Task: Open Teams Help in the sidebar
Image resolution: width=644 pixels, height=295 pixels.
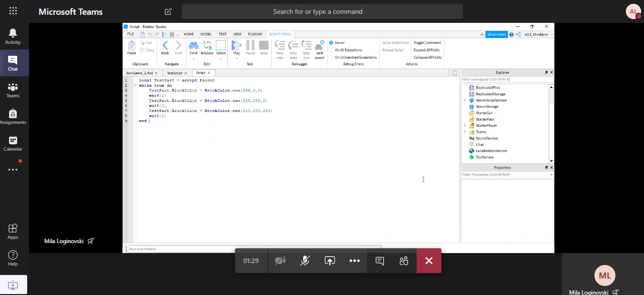Action: pyautogui.click(x=13, y=258)
